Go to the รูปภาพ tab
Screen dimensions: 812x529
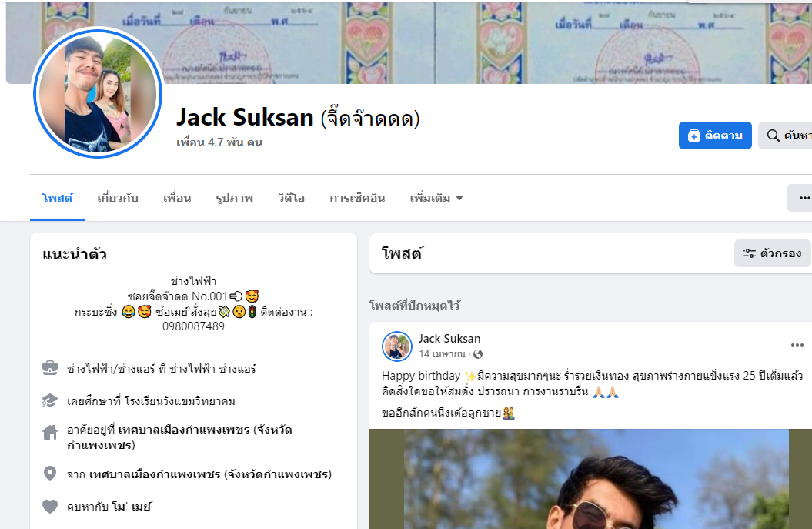(234, 198)
